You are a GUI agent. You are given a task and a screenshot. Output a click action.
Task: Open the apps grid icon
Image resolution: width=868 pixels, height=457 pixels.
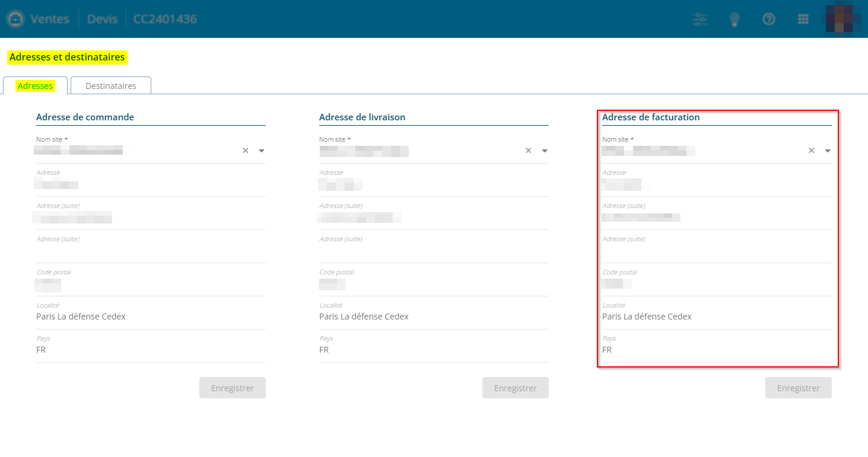[803, 20]
